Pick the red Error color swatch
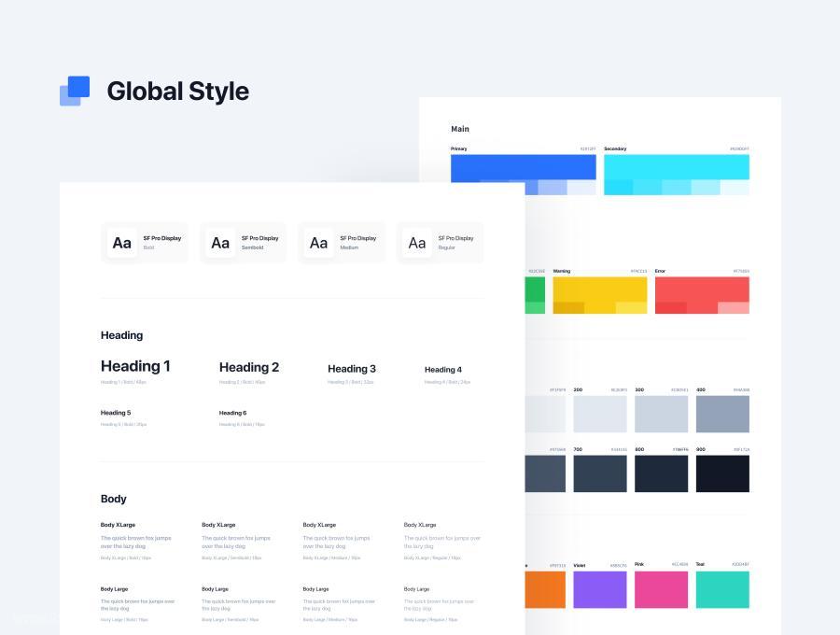The height and width of the screenshot is (635, 840). 702,295
